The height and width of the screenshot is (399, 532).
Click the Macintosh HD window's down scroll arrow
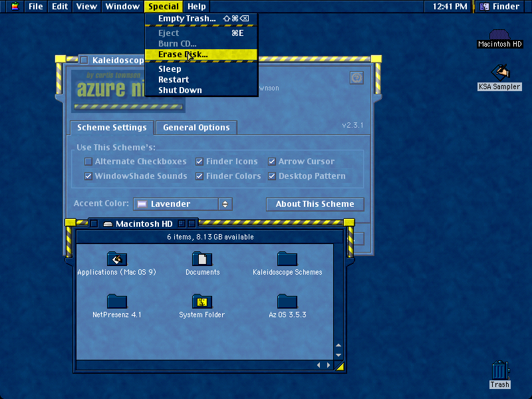point(338,355)
